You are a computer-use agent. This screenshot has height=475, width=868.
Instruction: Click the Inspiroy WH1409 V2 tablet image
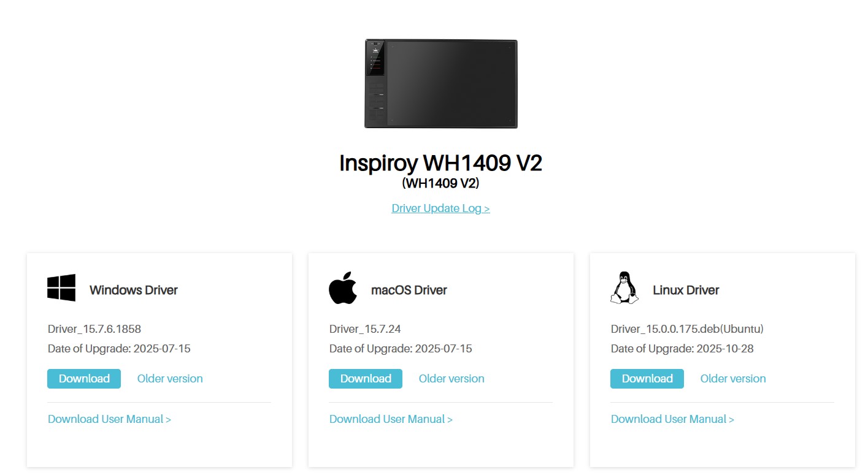(x=441, y=84)
